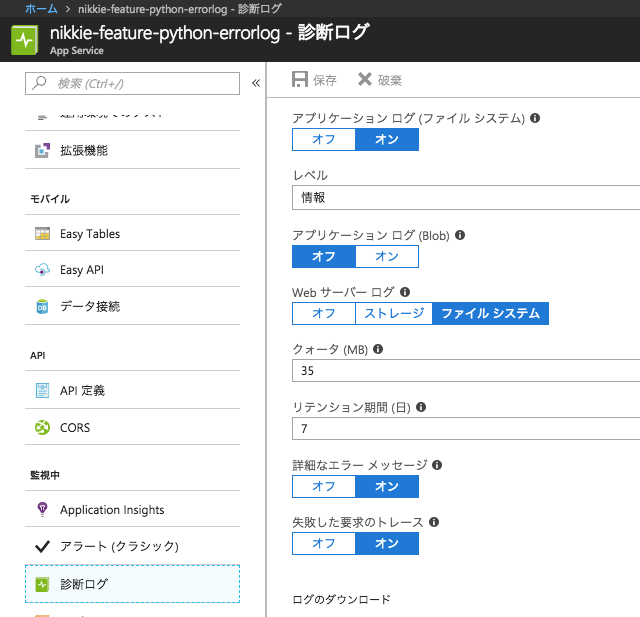640x617 pixels.
Task: Set Web サーバー ログ to ファイル システム
Action: [x=490, y=313]
